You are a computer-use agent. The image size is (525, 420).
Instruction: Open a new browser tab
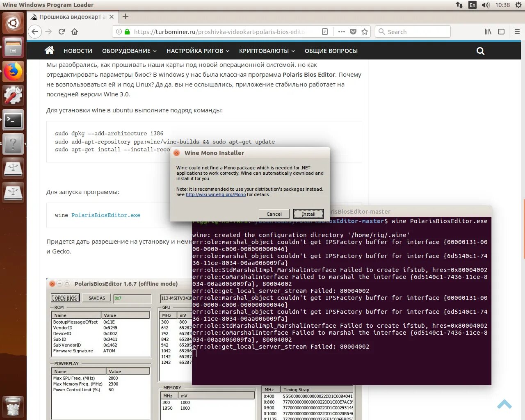coord(126,16)
